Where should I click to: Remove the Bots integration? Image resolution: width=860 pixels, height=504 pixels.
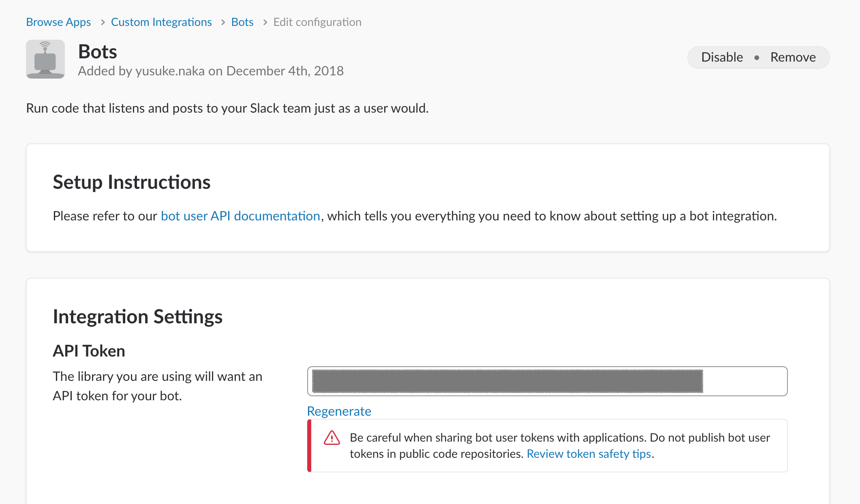point(793,57)
